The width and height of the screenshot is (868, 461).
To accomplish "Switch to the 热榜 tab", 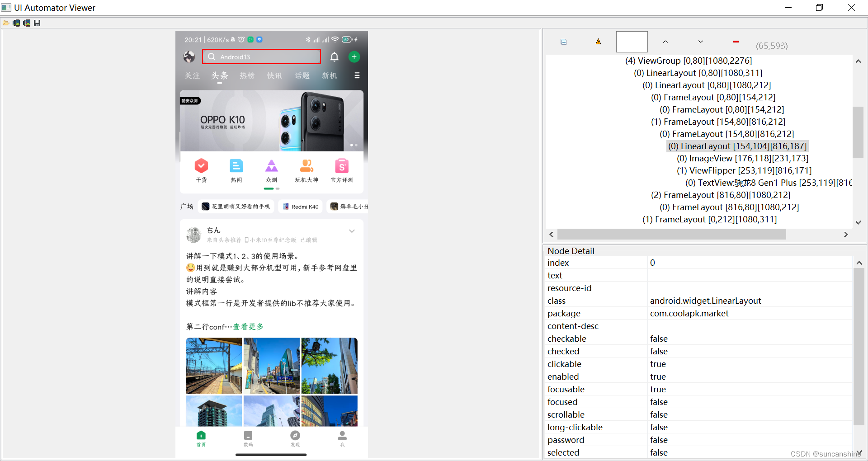I will tap(247, 75).
